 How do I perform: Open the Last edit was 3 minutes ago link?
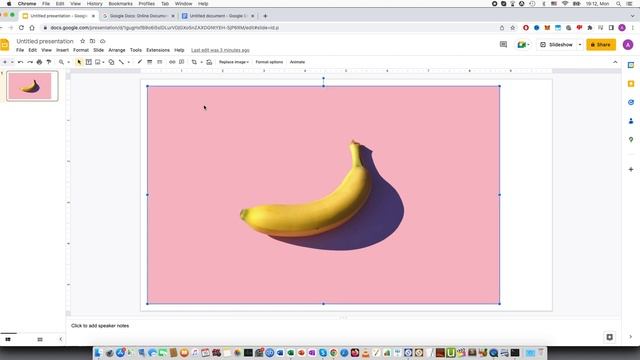click(x=220, y=50)
